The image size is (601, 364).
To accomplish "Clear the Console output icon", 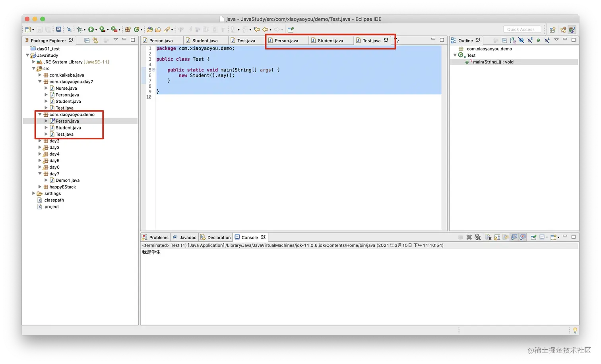I will 489,237.
